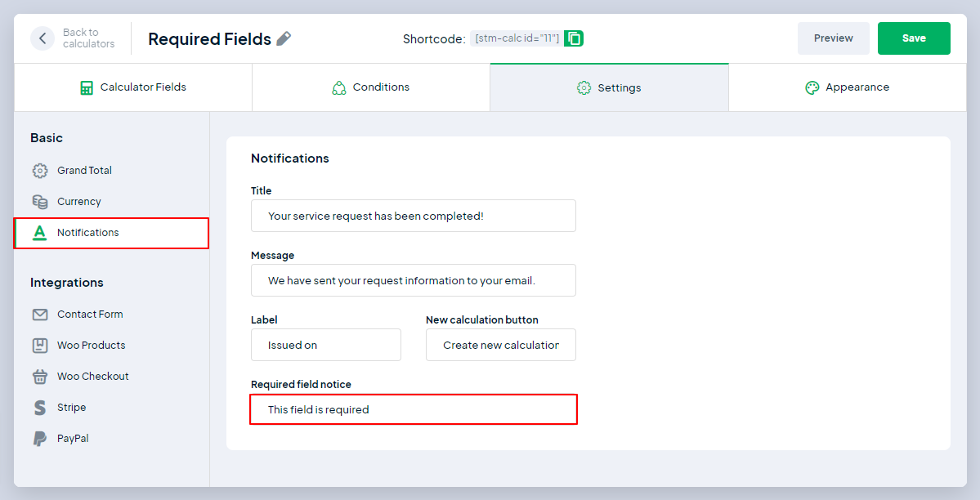Click the notification Title input field
This screenshot has height=500, width=980.
click(x=413, y=216)
